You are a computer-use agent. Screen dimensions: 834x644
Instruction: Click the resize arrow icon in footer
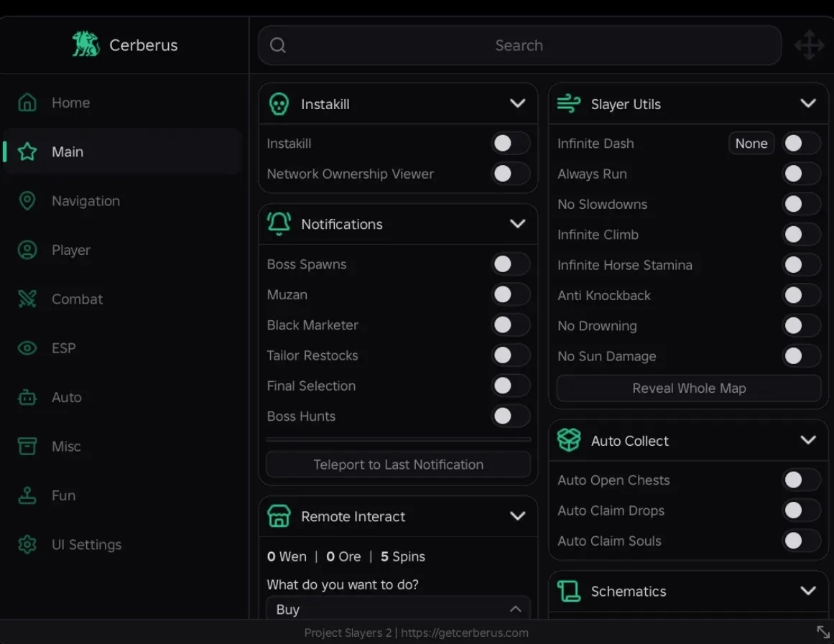click(x=823, y=632)
